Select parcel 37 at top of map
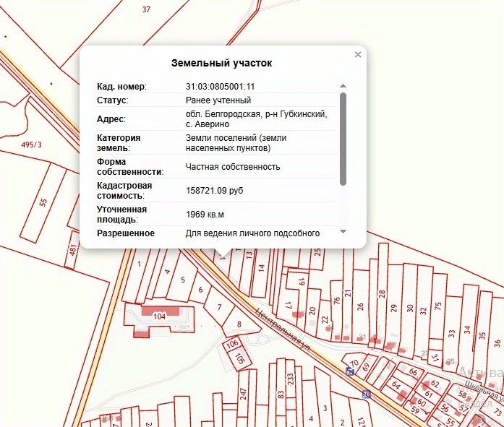Image resolution: width=504 pixels, height=427 pixels. click(147, 9)
